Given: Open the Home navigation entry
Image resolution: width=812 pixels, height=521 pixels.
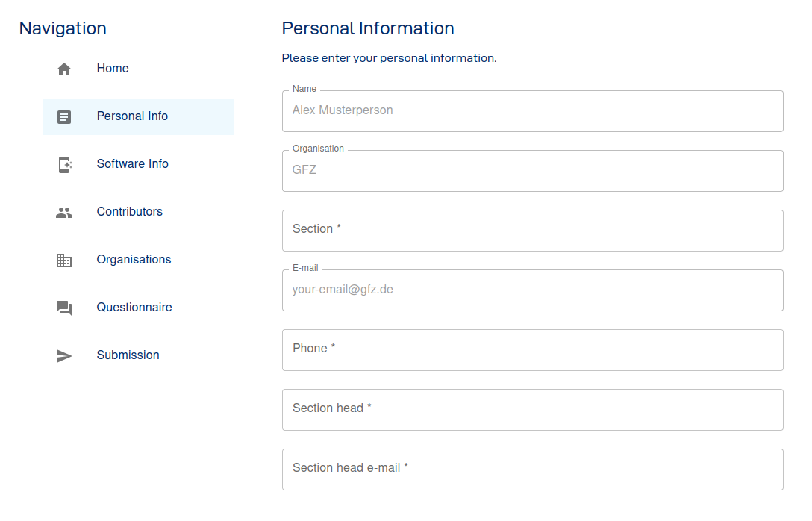Looking at the screenshot, I should (x=113, y=68).
